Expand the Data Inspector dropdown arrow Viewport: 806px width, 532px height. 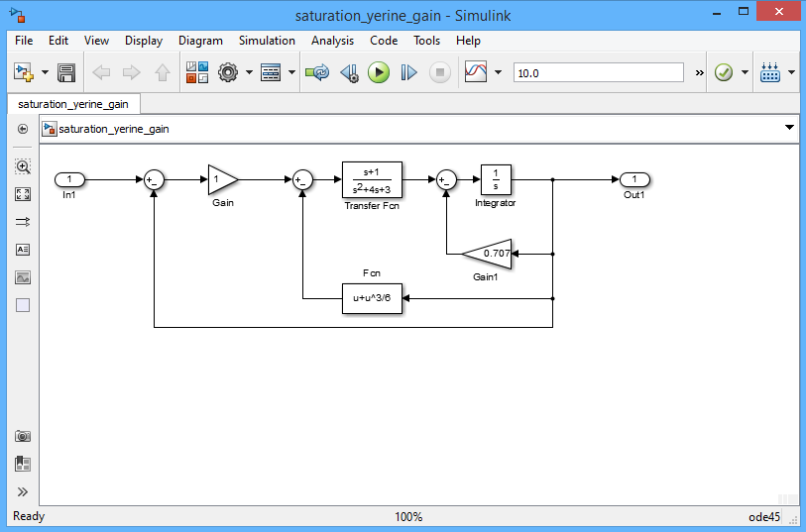tap(498, 72)
